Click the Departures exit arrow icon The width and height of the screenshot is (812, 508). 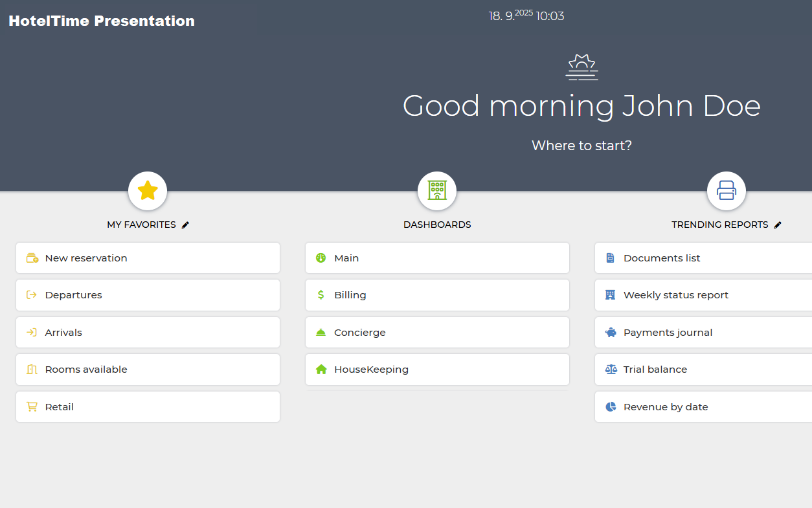32,295
